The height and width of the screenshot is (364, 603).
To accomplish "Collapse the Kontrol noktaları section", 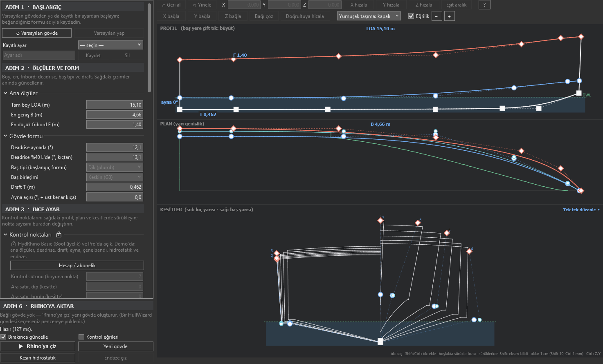I will coord(5,234).
